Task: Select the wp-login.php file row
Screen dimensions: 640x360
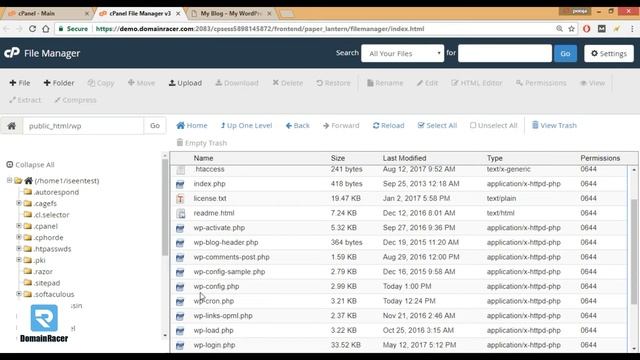Action: point(399,345)
